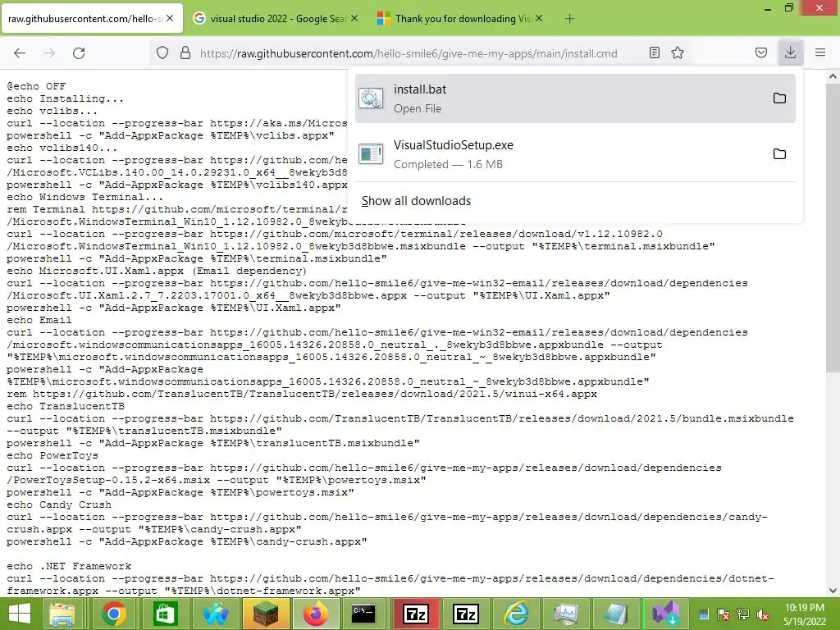Click page scrollbar down arrow
The image size is (840, 630).
click(833, 591)
